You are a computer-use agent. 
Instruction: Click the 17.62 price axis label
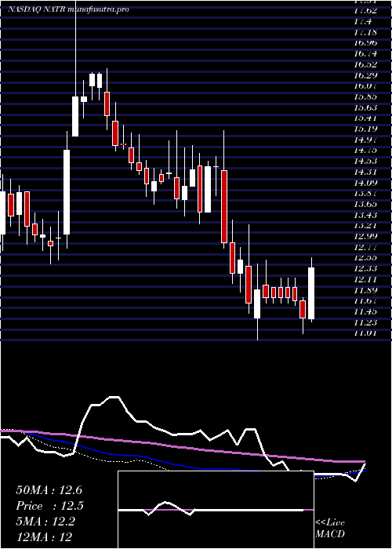[x=365, y=11]
